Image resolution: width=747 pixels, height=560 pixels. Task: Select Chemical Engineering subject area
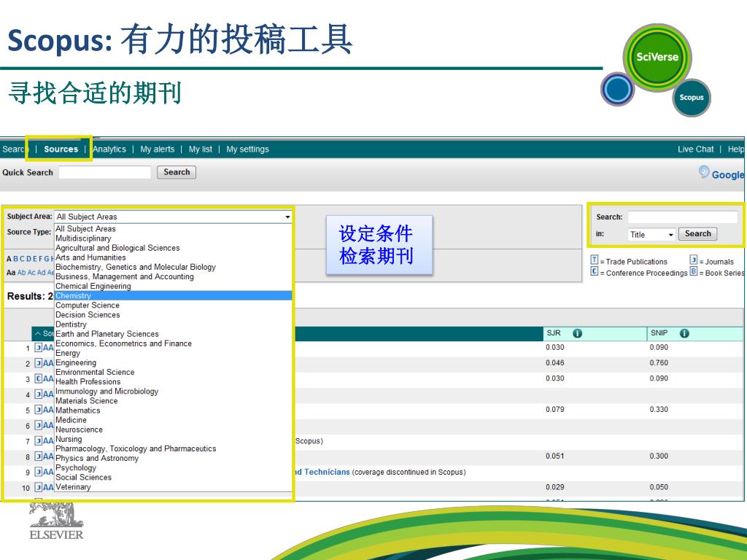[173, 286]
